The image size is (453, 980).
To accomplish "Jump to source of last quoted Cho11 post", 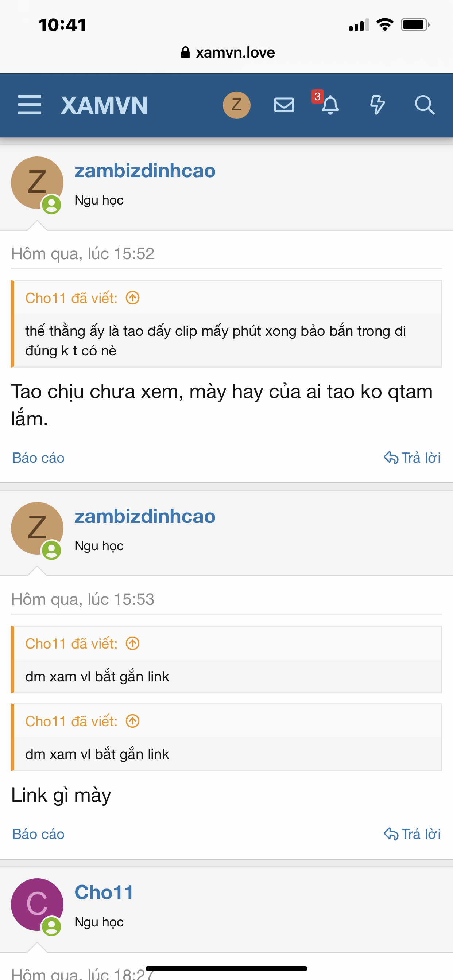I will coord(132,721).
